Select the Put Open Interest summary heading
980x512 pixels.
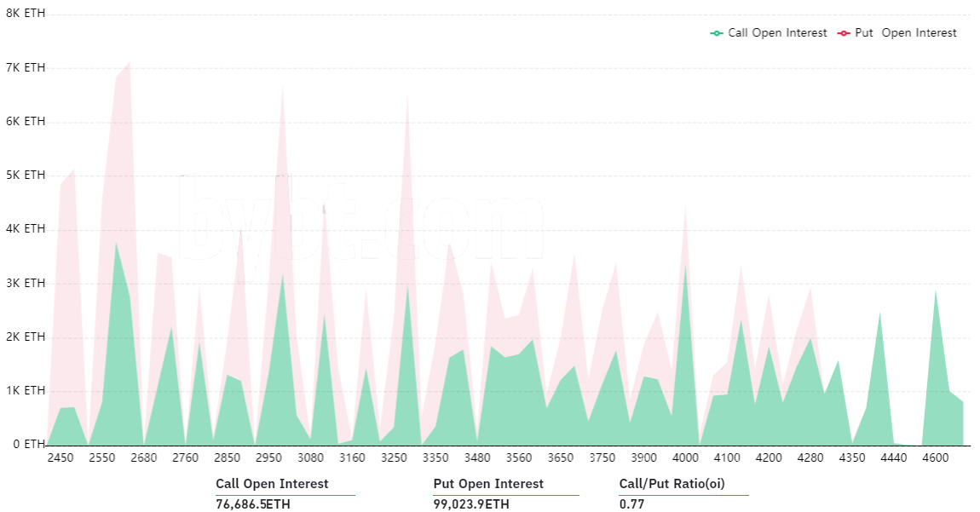[488, 484]
